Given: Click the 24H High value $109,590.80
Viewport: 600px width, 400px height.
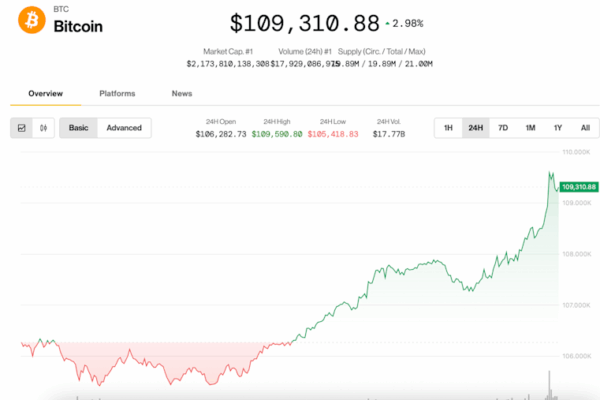Looking at the screenshot, I should pos(277,134).
